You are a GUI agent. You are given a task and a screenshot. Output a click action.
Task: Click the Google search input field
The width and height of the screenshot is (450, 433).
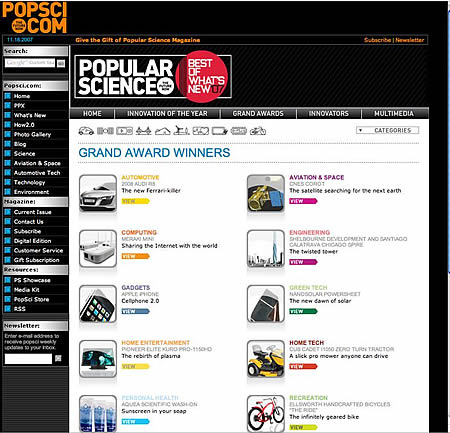[30, 63]
